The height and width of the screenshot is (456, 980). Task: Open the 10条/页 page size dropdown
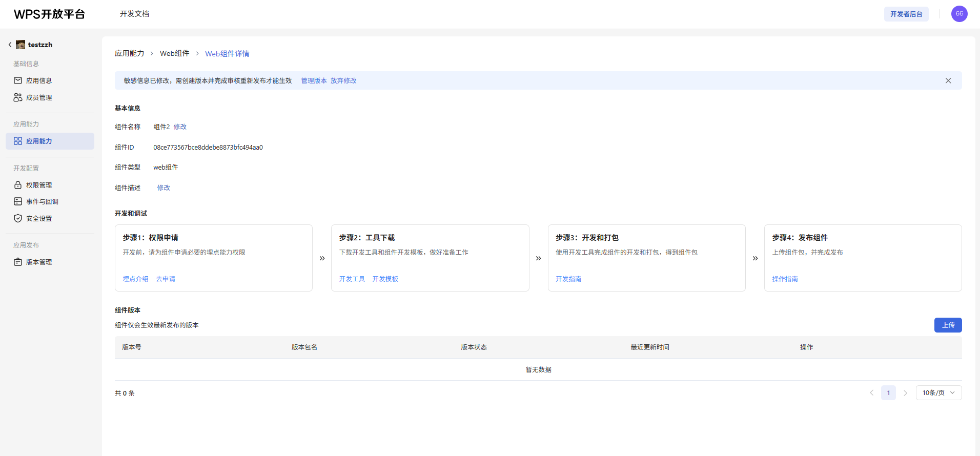tap(939, 393)
